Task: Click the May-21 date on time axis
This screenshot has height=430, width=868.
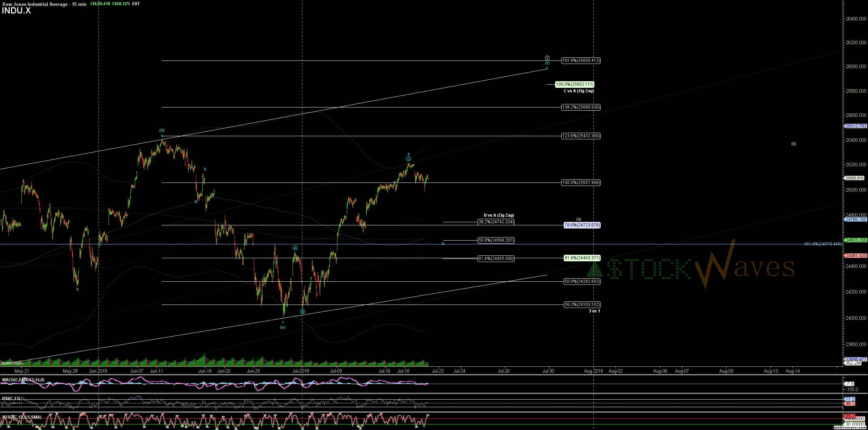Action: pos(22,371)
